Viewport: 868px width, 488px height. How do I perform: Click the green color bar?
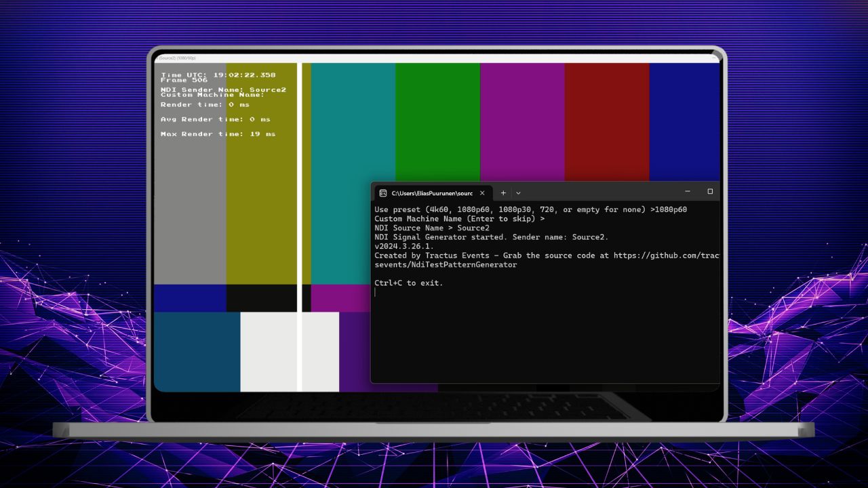437,122
